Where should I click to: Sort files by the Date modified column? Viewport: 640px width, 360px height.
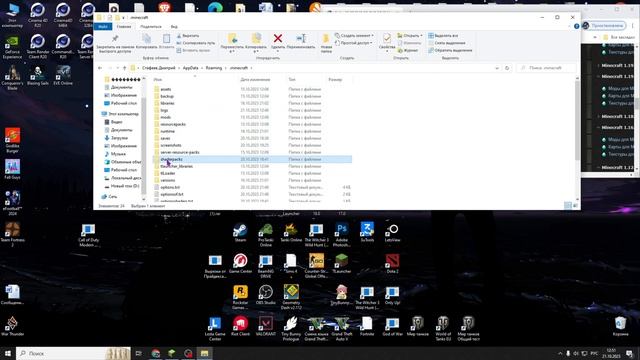255,80
